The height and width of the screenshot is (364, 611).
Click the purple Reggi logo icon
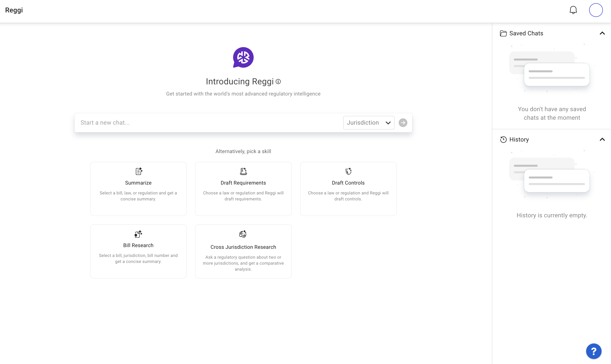pos(243,57)
